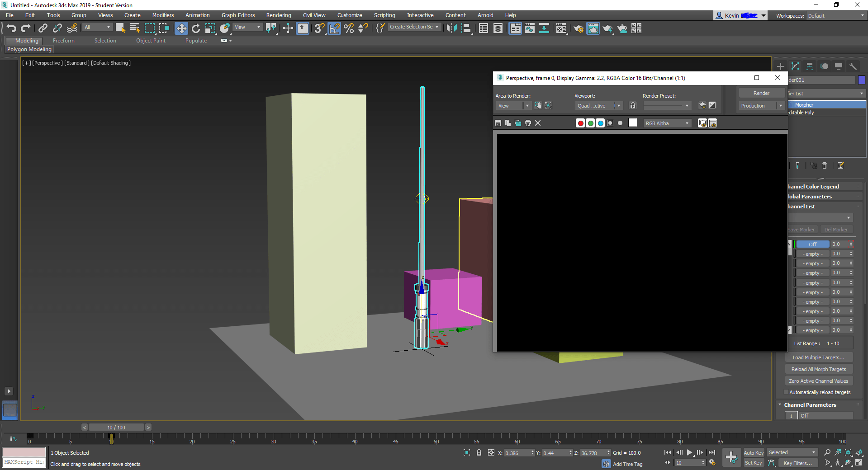This screenshot has width=868, height=470.
Task: Open the Rendering menu
Action: [x=278, y=15]
